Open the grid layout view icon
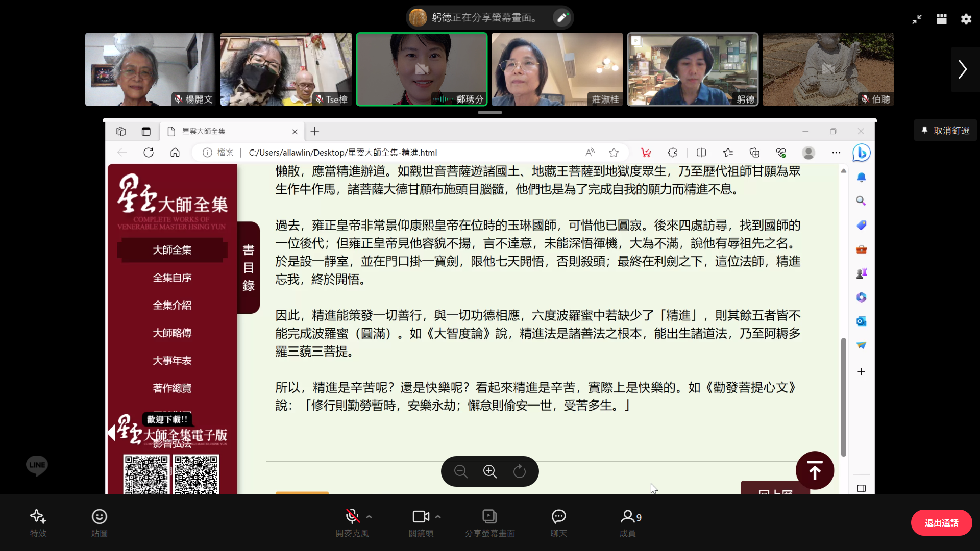The width and height of the screenshot is (980, 551). 942,19
